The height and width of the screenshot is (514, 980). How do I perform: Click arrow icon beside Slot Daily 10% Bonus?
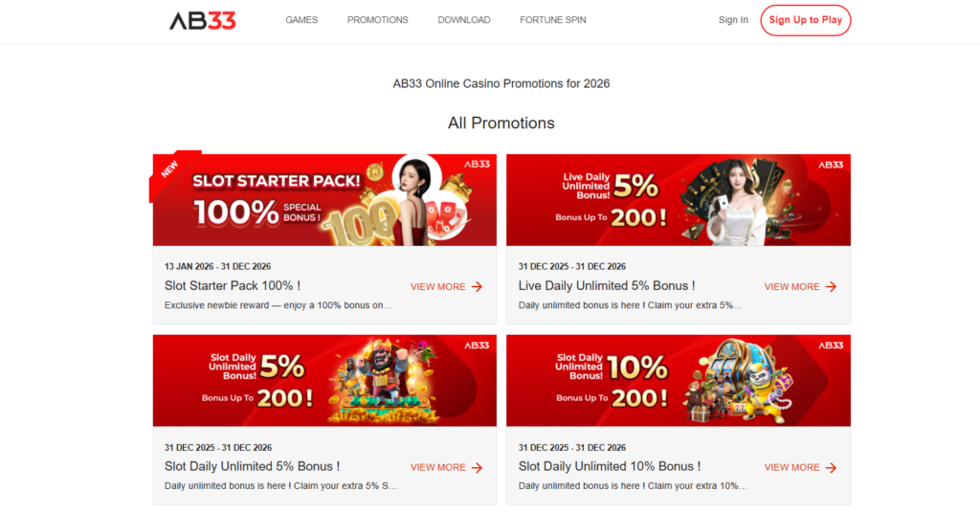(831, 468)
